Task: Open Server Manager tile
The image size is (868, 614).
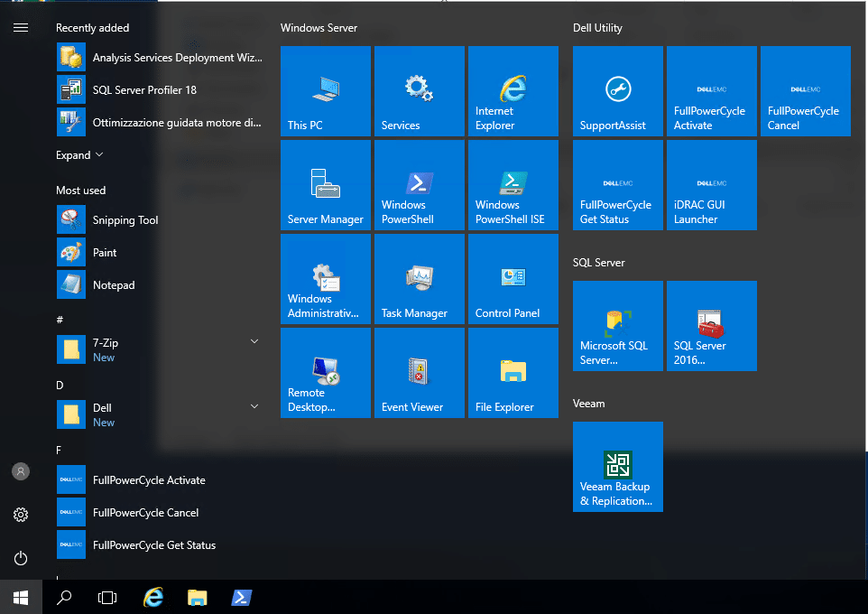Action: pyautogui.click(x=326, y=185)
